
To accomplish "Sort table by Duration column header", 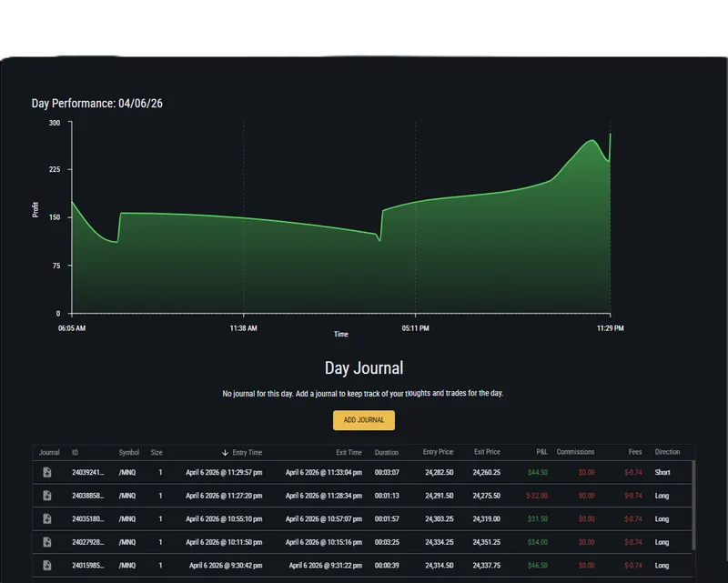I will pos(386,452).
